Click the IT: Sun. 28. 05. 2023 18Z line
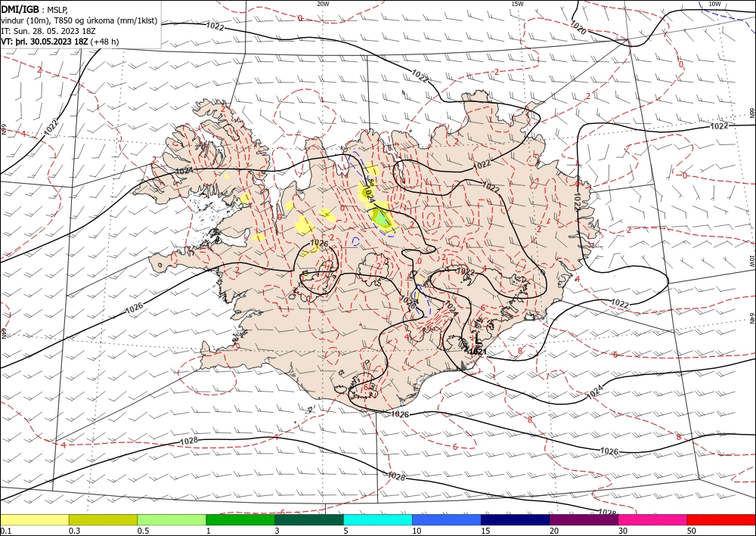This screenshot has width=756, height=536. pyautogui.click(x=48, y=31)
